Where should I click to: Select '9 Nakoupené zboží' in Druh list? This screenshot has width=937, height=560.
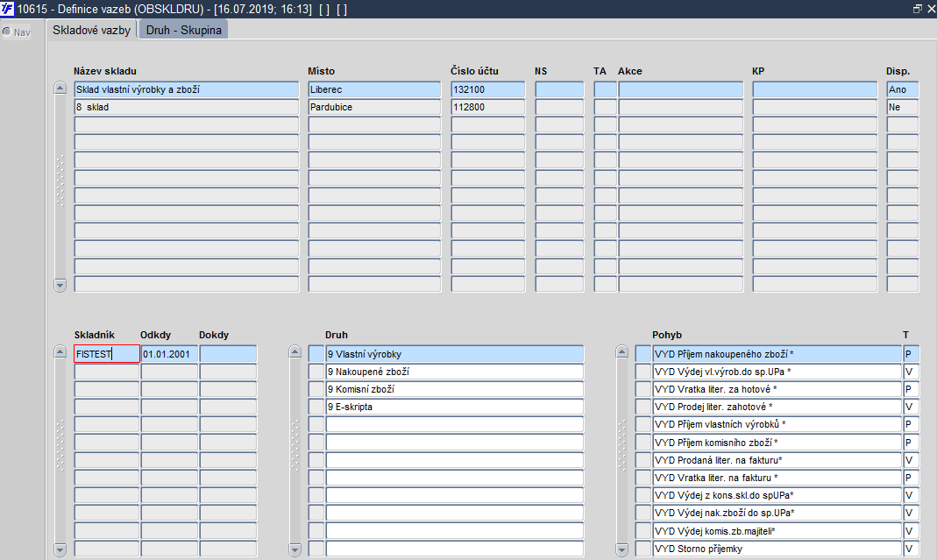click(455, 372)
